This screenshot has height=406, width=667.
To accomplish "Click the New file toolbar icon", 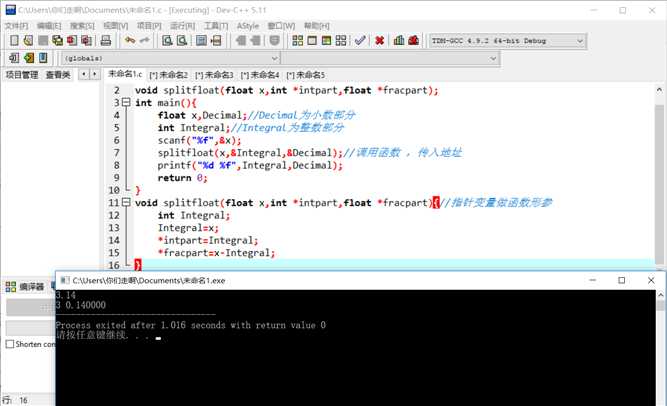I will click(x=14, y=40).
